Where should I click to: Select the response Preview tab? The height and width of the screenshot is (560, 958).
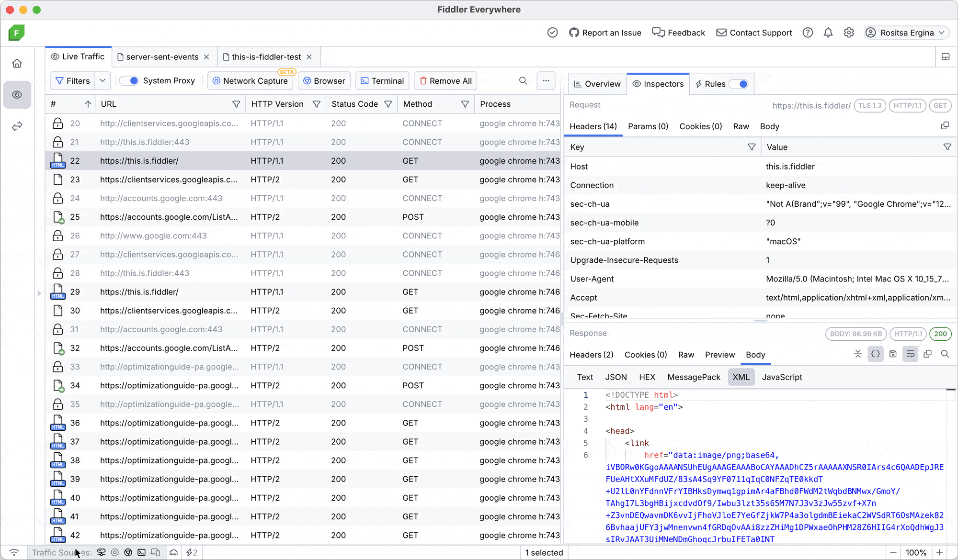coord(719,355)
